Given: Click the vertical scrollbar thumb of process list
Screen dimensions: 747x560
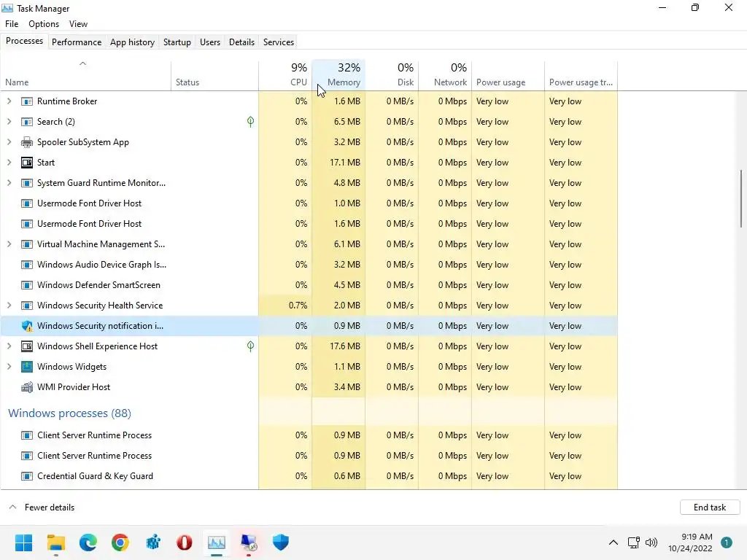Looking at the screenshot, I should (741, 198).
